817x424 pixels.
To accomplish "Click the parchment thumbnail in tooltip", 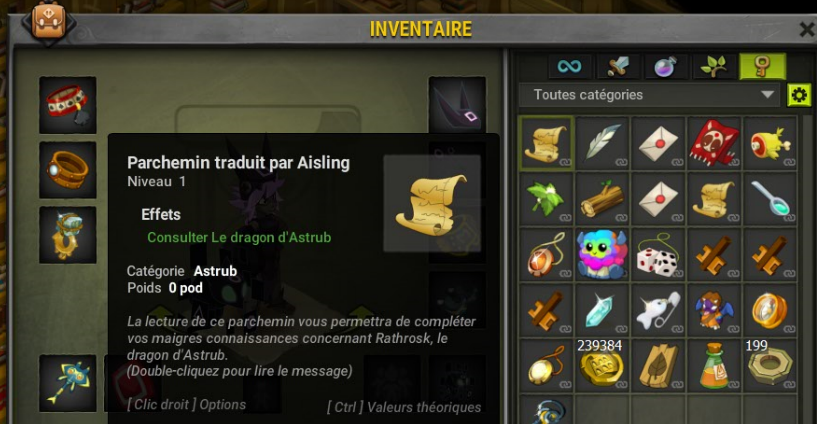I will [x=432, y=204].
